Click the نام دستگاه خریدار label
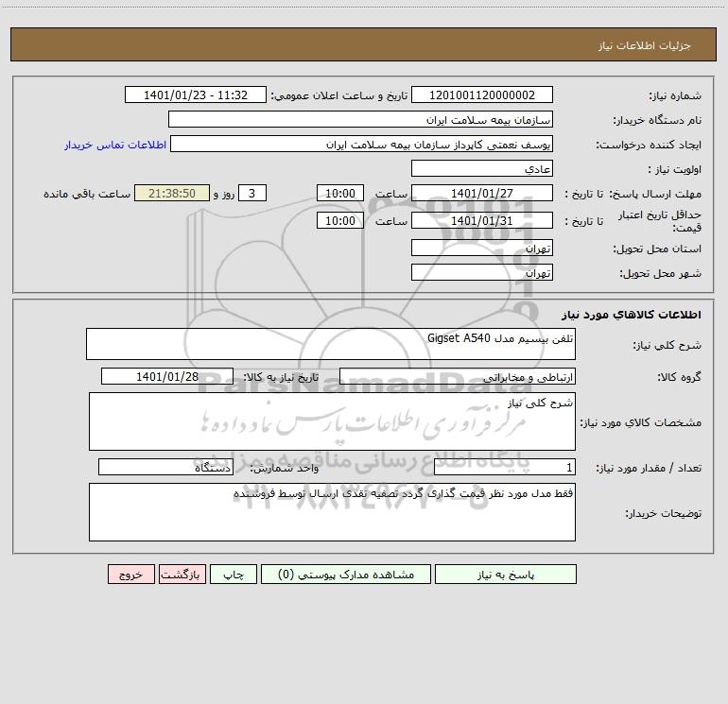The image size is (728, 704). 657,120
